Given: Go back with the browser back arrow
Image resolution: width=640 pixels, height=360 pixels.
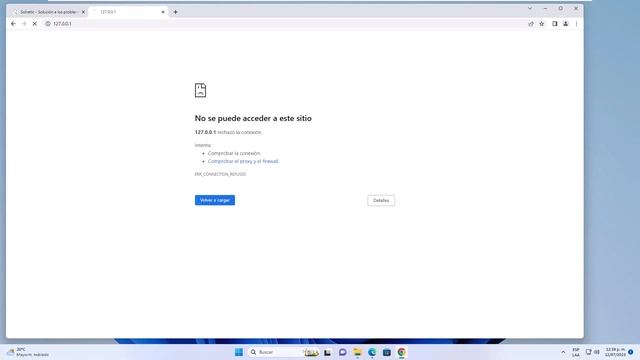Looking at the screenshot, I should point(13,24).
